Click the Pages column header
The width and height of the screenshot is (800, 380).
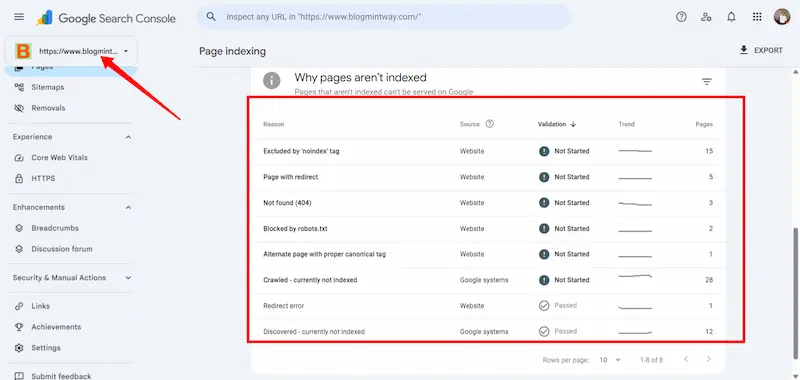[x=704, y=124]
